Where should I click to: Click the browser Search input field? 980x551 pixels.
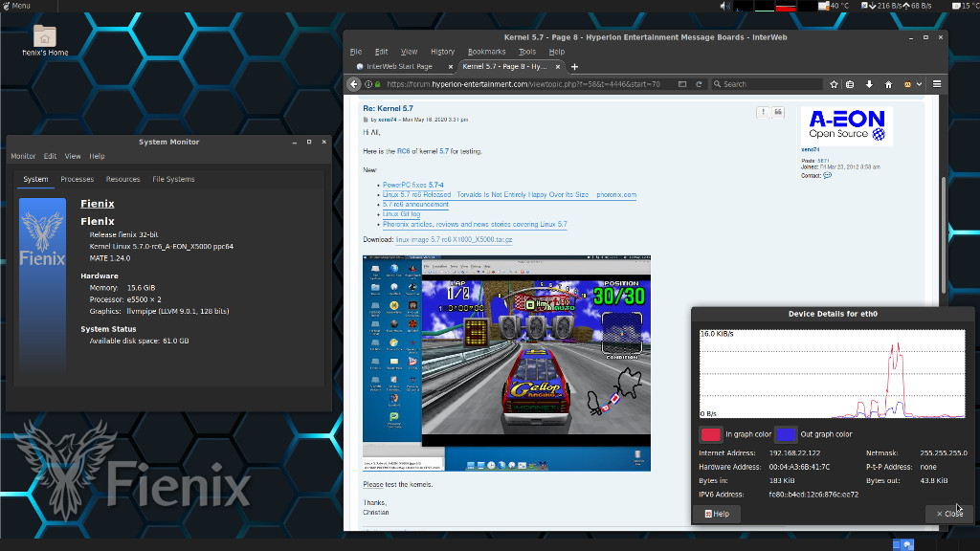(767, 84)
